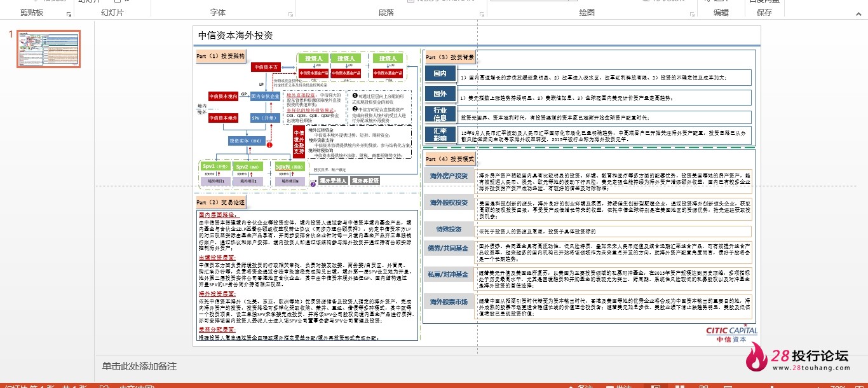The height and width of the screenshot is (388, 868).
Task: Click the '字体' ribbon group label
Action: click(218, 13)
